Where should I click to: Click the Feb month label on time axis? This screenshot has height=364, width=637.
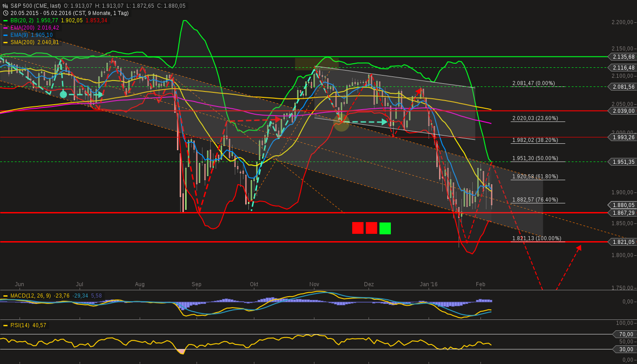pos(480,284)
